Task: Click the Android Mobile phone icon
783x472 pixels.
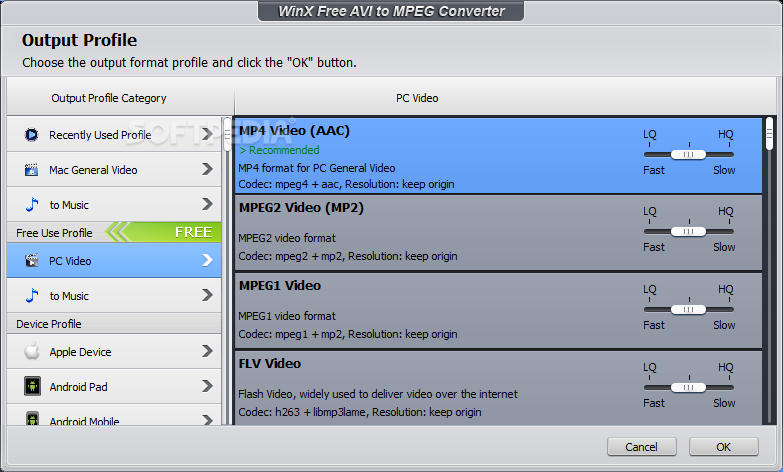Action: click(x=32, y=419)
